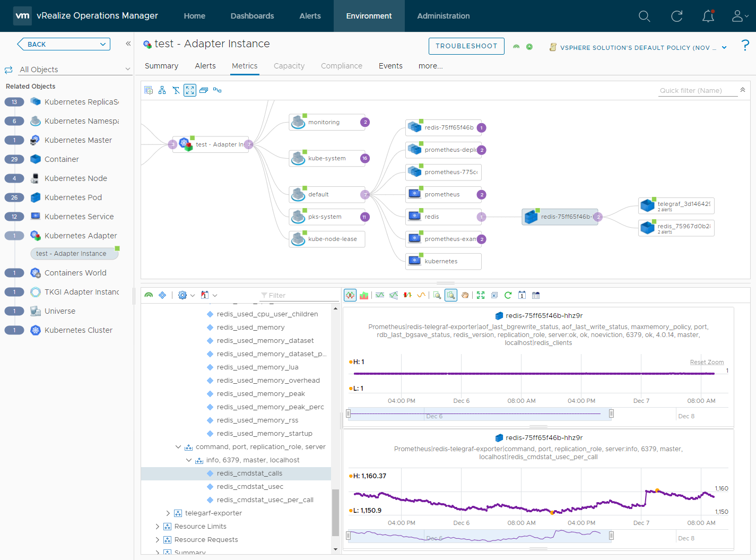The height and width of the screenshot is (560, 756).
Task: Toggle the zoom-the-view magnifier button
Action: tap(451, 295)
